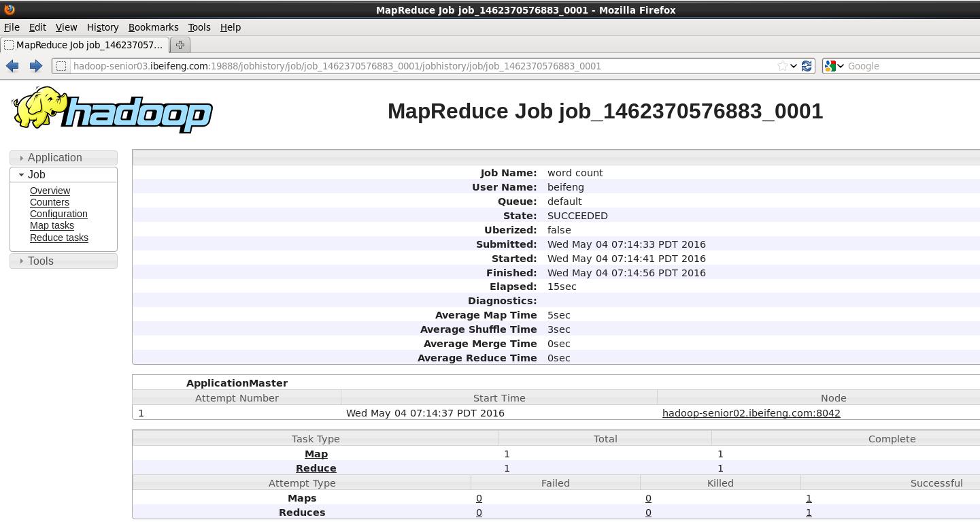Click the browser Forward arrow button
Screen dimensions: 980x522
[x=36, y=66]
